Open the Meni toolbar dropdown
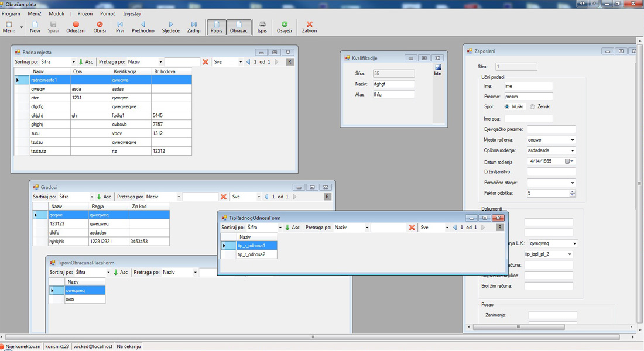 (21, 27)
